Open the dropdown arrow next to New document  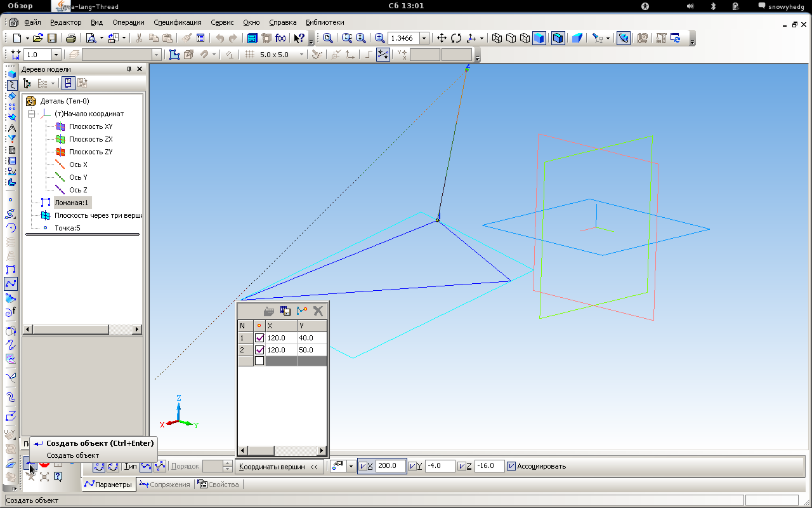[x=26, y=38]
